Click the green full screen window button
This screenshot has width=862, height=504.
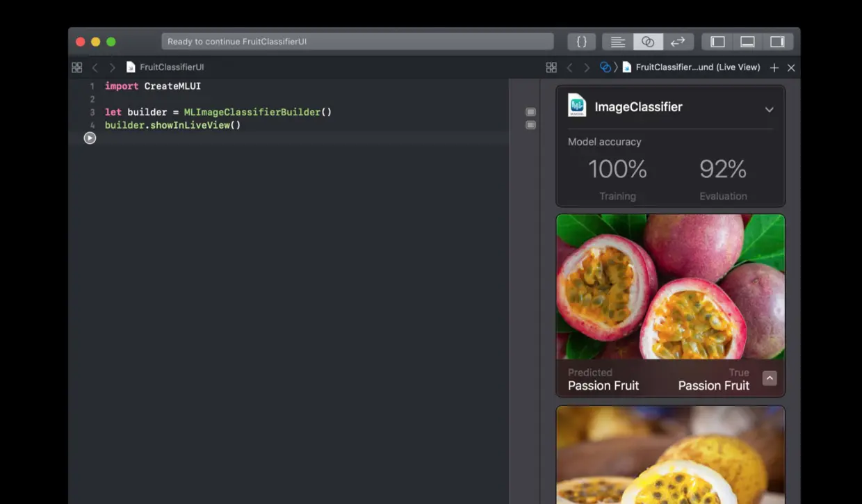[x=111, y=42]
